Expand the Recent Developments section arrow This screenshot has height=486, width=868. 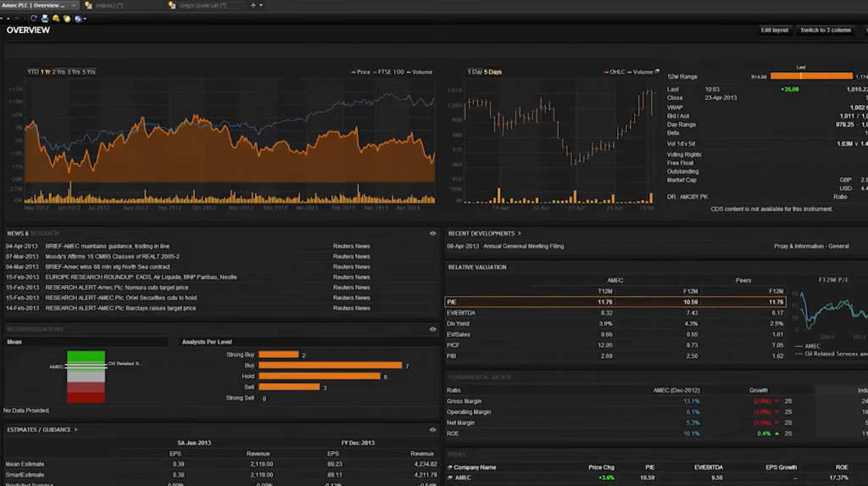[x=520, y=233]
